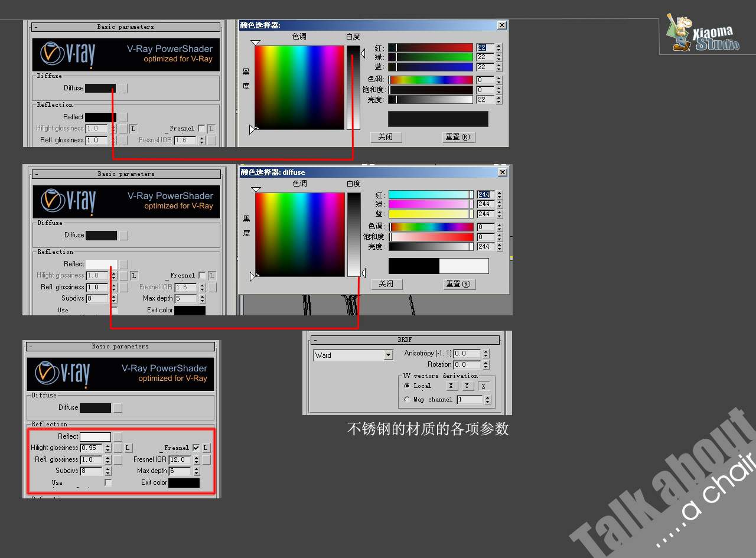
Task: Click the 色调 rainbow slider in the color selector showing 22
Action: click(x=431, y=80)
